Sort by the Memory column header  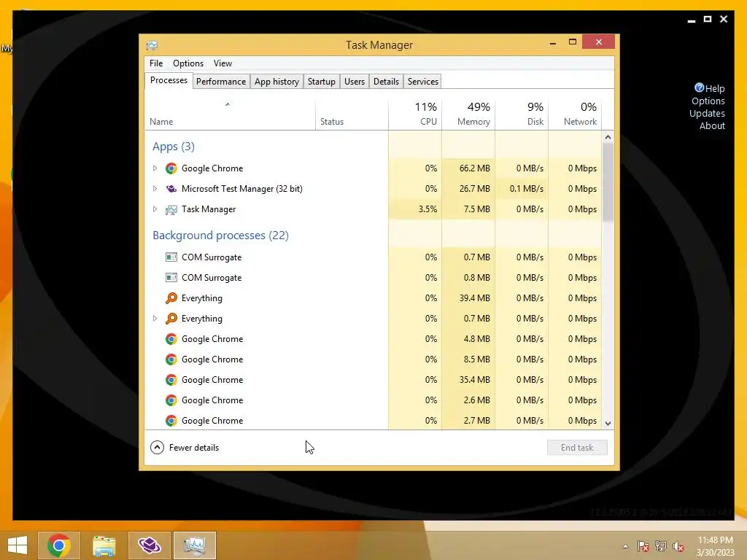[x=468, y=114]
